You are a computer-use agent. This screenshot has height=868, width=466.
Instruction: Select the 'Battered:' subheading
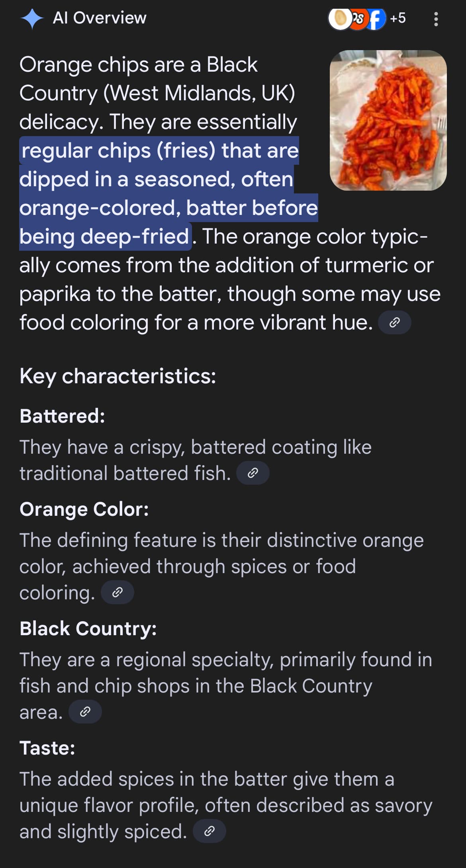tap(63, 416)
